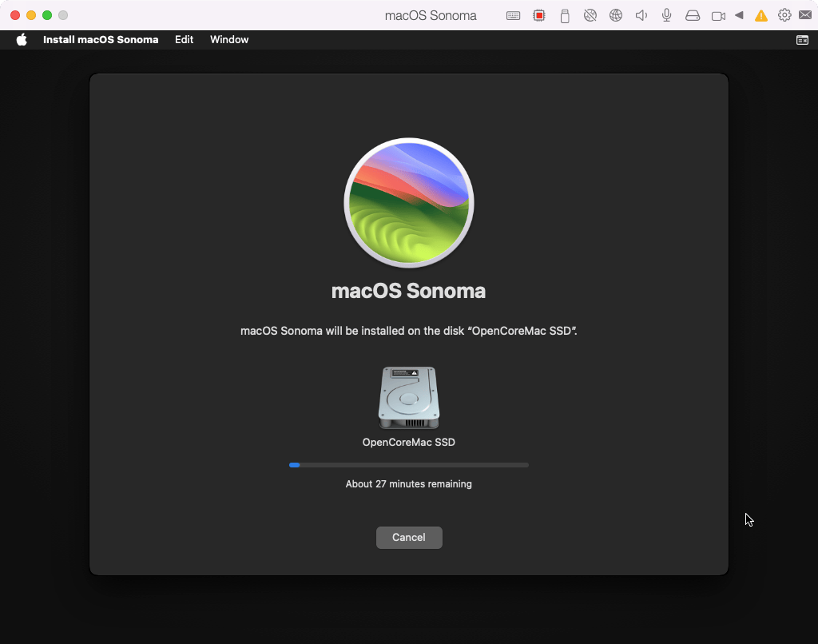The width and height of the screenshot is (818, 644).
Task: Click the OpenCoreMac SSD disk icon
Action: (409, 398)
